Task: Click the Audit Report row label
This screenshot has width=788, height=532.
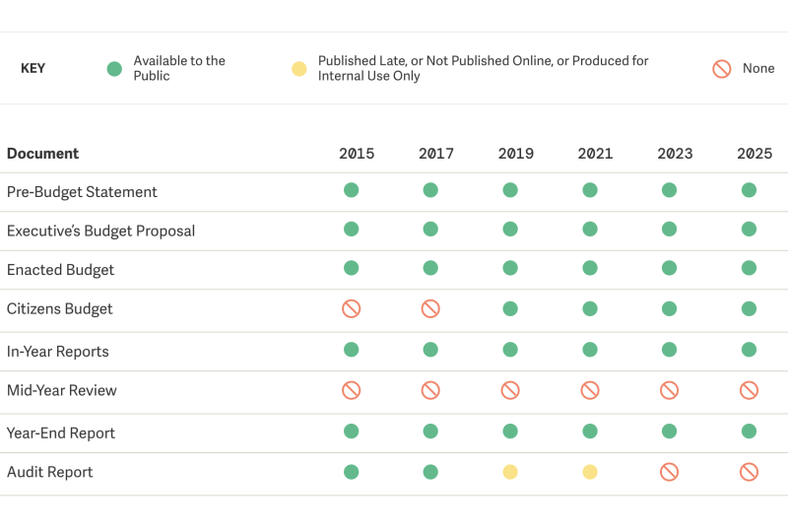Action: (50, 472)
